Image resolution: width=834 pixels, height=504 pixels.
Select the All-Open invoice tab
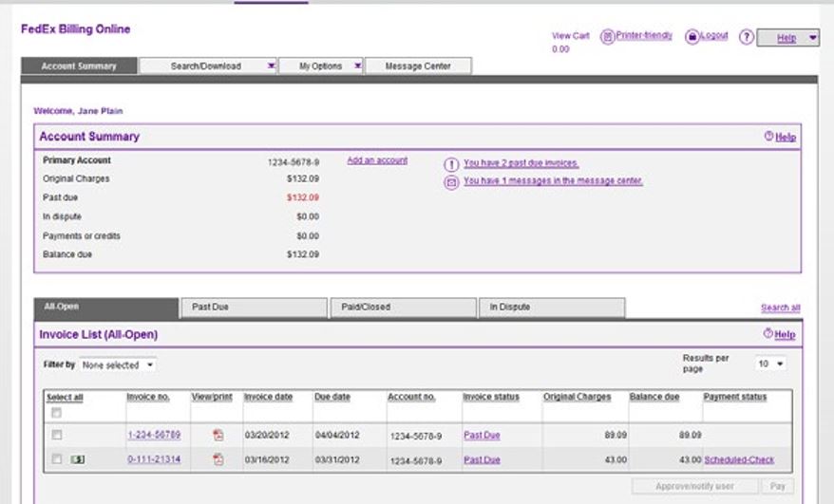coord(106,308)
